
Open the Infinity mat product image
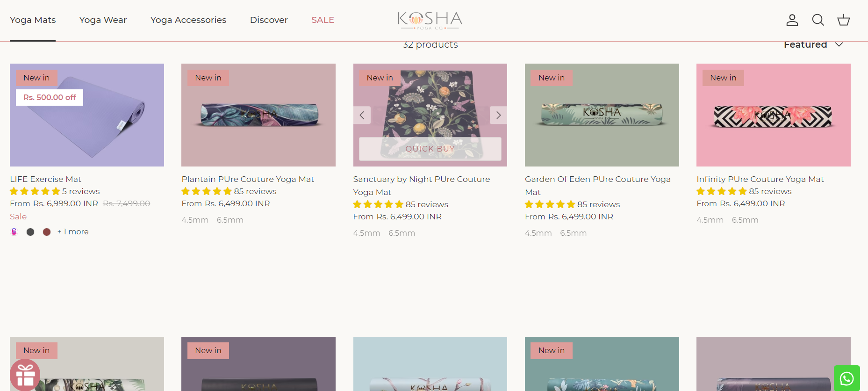(x=774, y=115)
